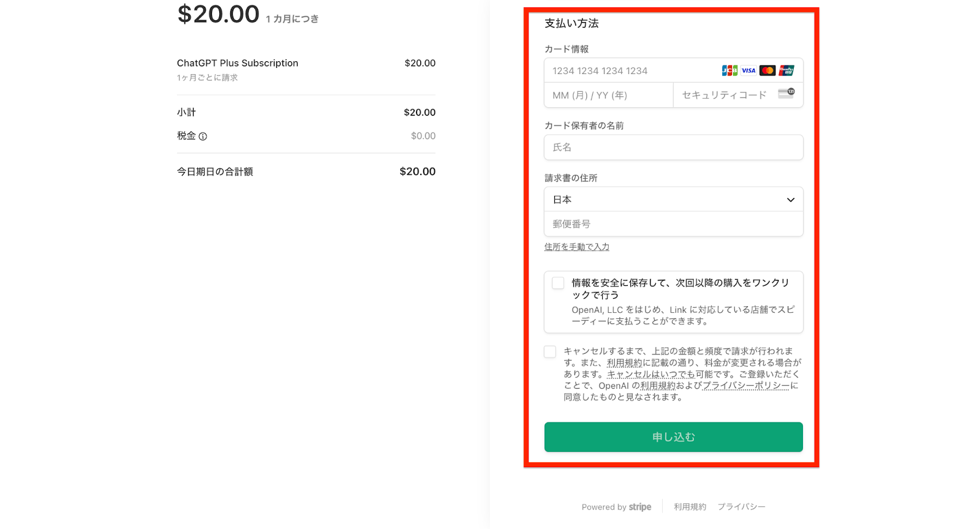The image size is (980, 529).
Task: Open the footer 利用規約 link
Action: pyautogui.click(x=690, y=507)
